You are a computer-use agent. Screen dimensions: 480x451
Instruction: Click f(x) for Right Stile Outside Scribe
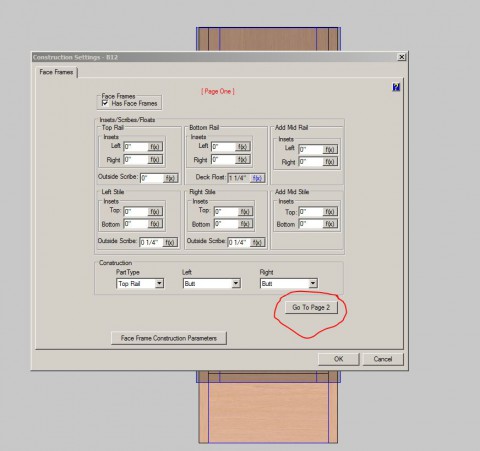257,242
